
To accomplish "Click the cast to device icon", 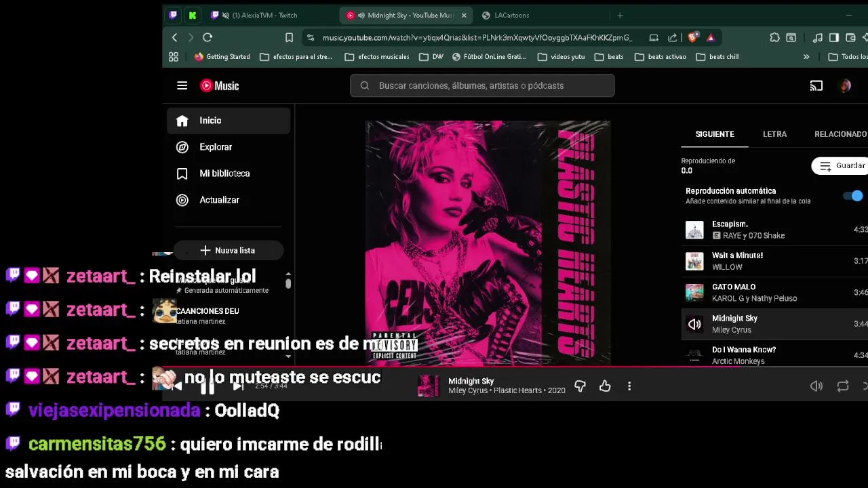I will point(816,85).
